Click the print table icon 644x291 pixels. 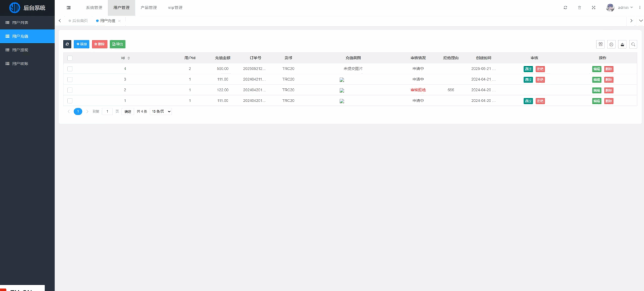pos(611,45)
